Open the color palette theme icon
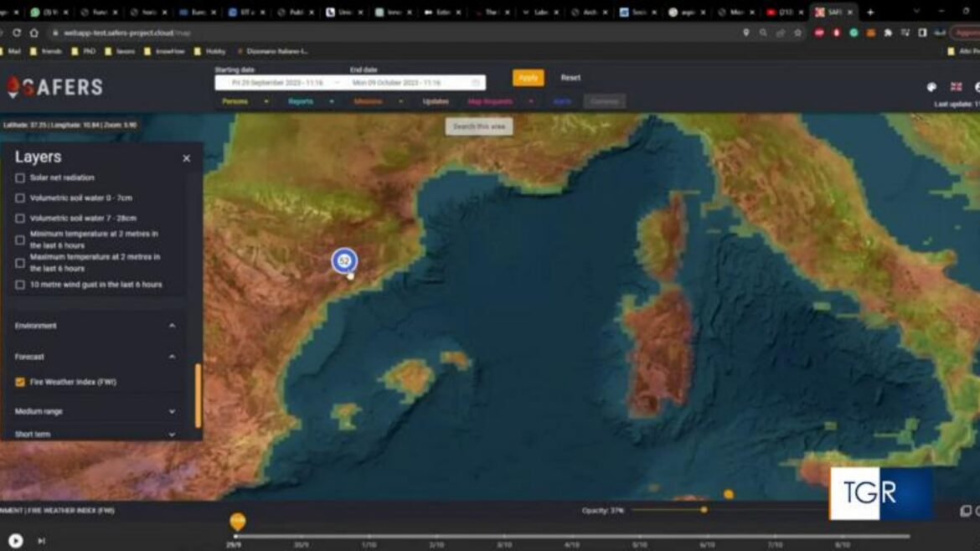Screen dimensions: 980x551 931,87
